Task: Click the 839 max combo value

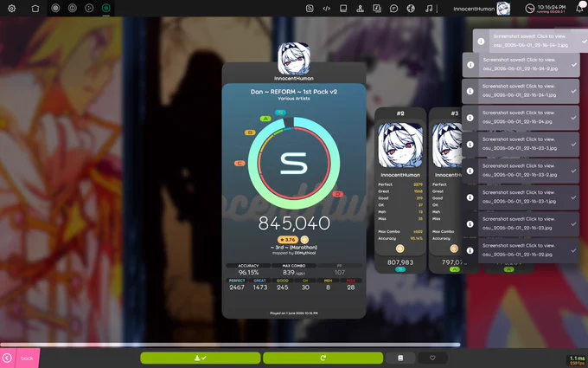Action: (289, 273)
